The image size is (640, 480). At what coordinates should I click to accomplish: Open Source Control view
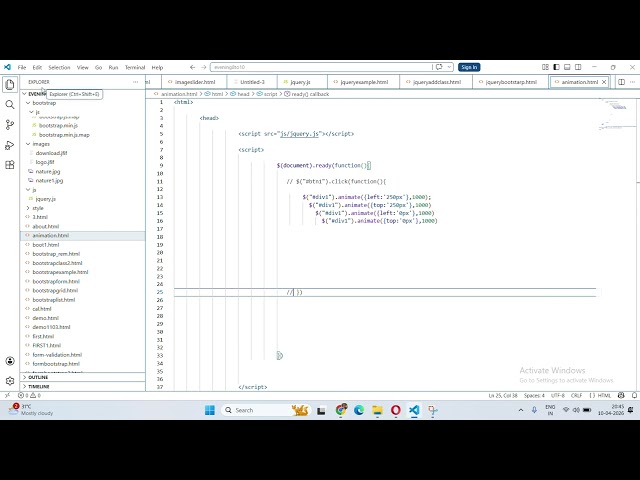(10, 125)
